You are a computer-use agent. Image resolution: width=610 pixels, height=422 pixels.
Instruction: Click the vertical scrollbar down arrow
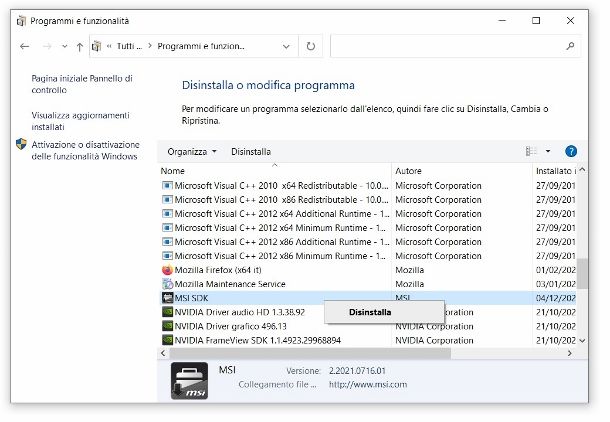pos(582,340)
